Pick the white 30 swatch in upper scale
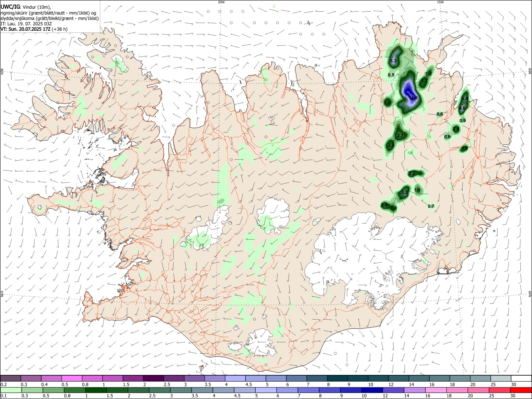This screenshot has width=532, height=399. click(521, 379)
